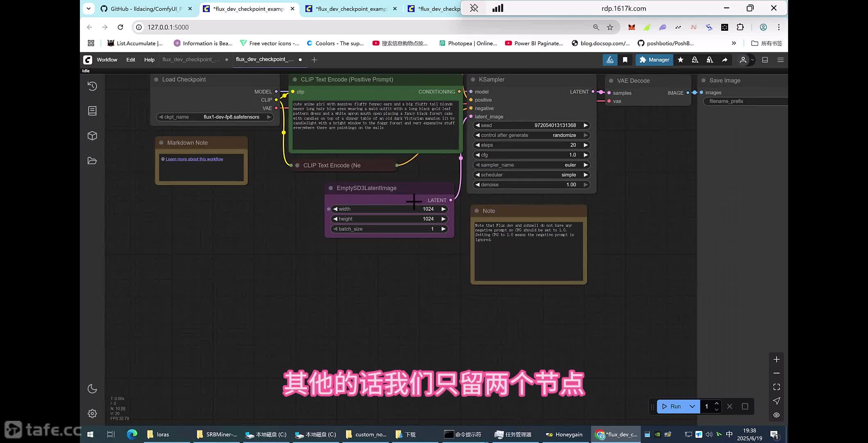Click the share arrow toolbar icon
The width and height of the screenshot is (868, 443).
coord(725,60)
